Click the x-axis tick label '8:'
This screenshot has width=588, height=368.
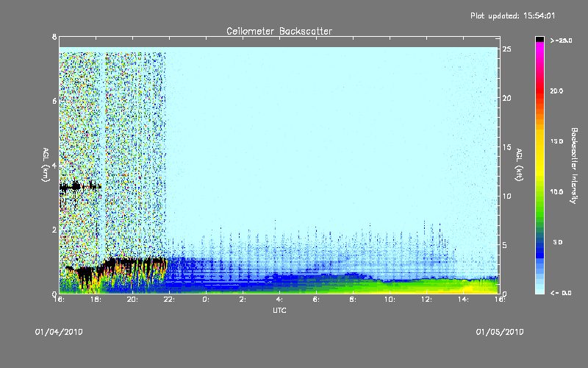pyautogui.click(x=353, y=300)
